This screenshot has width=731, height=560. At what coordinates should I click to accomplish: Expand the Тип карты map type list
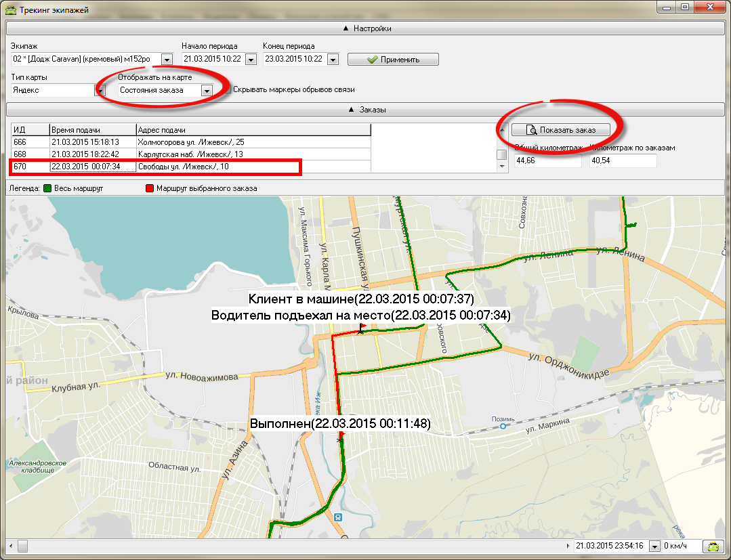click(x=100, y=90)
